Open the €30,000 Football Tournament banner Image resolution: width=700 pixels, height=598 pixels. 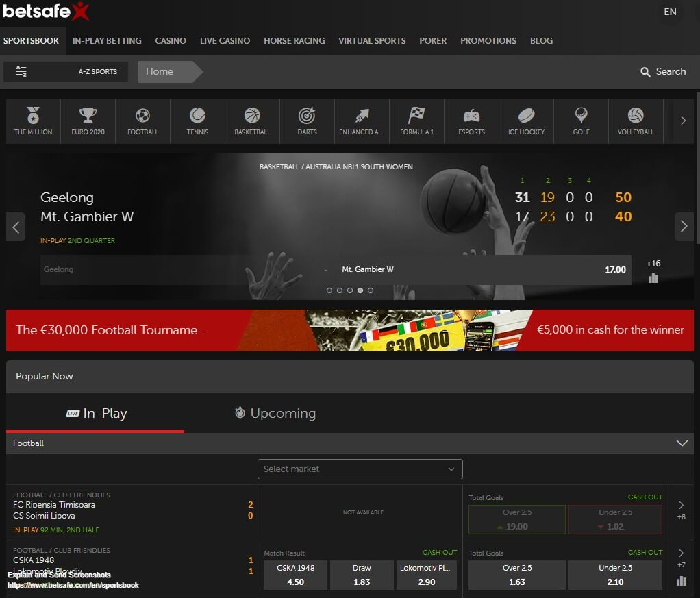350,330
